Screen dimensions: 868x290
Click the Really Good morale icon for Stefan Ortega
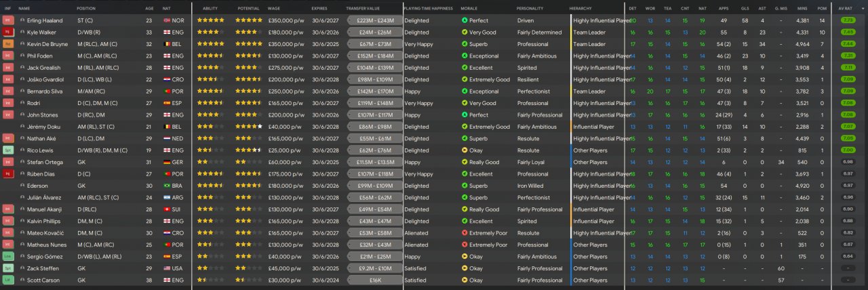465,162
